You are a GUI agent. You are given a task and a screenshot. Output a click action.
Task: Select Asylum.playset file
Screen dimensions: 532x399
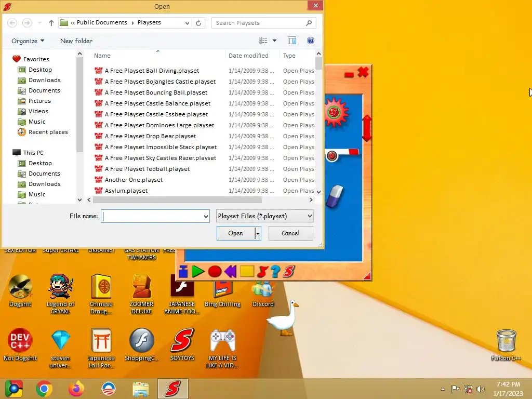[x=126, y=191]
